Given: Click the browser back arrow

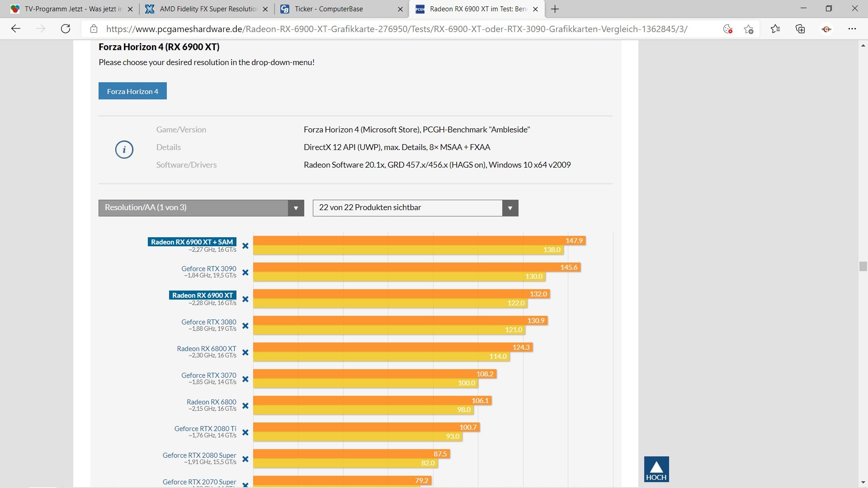Looking at the screenshot, I should [16, 29].
